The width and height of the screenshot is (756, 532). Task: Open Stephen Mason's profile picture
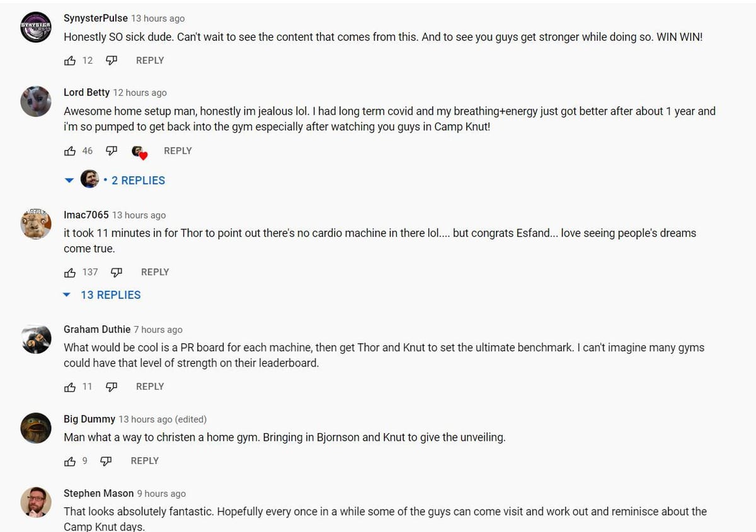pos(36,502)
